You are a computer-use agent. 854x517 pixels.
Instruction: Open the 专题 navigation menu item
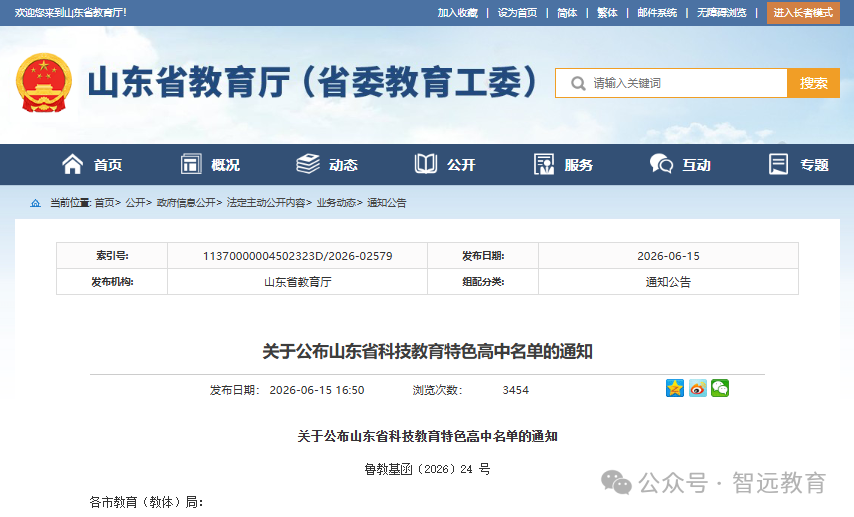[x=814, y=165]
